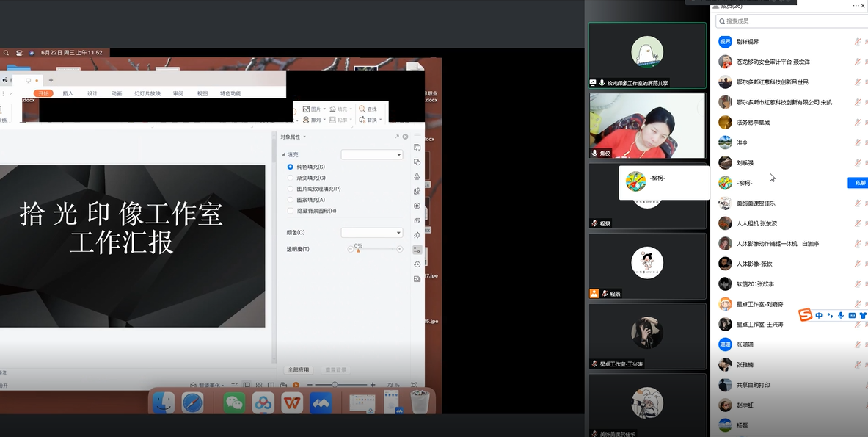868x437 pixels.
Task: Expand the fill preset dropdown beside 填充
Action: click(x=372, y=155)
